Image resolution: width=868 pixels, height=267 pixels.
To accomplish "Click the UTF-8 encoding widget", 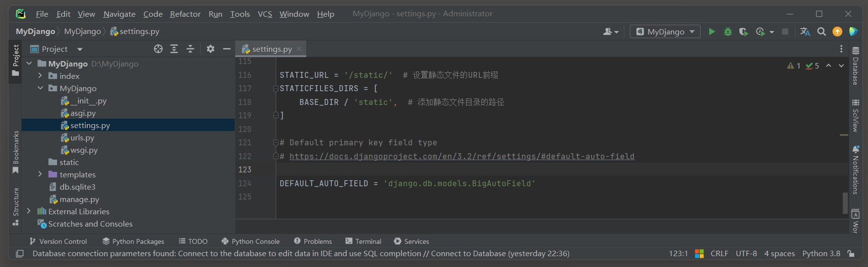I will coord(746,254).
